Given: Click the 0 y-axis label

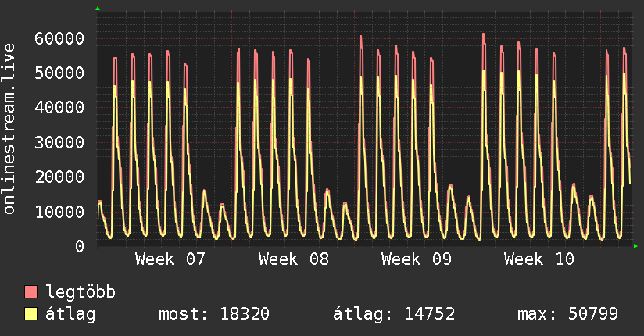Looking at the screenshot, I should tap(80, 246).
